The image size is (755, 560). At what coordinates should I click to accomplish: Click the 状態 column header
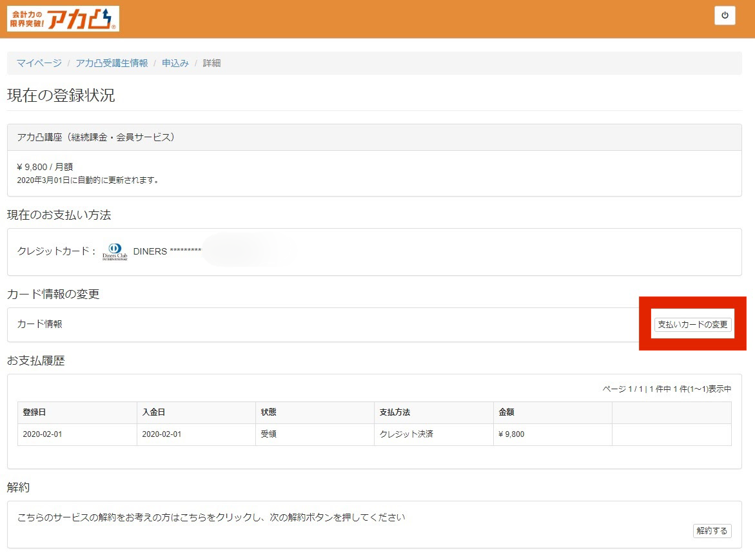click(x=268, y=412)
